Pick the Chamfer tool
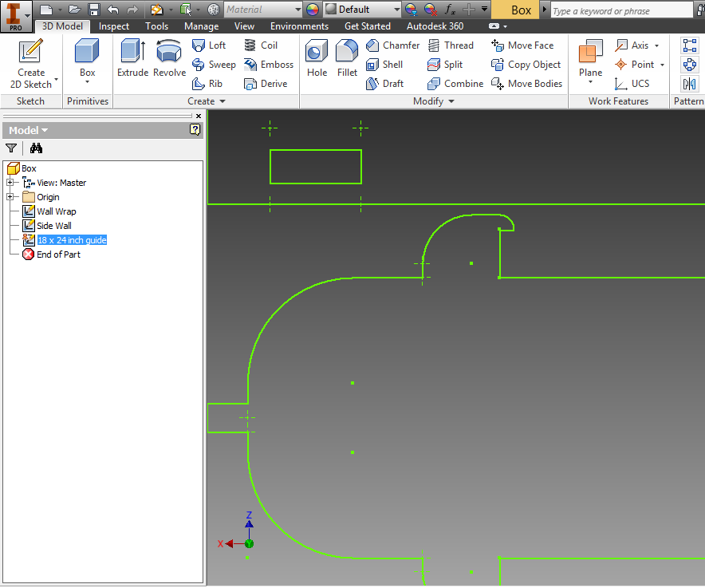Viewport: 705px width, 588px height. coord(392,45)
